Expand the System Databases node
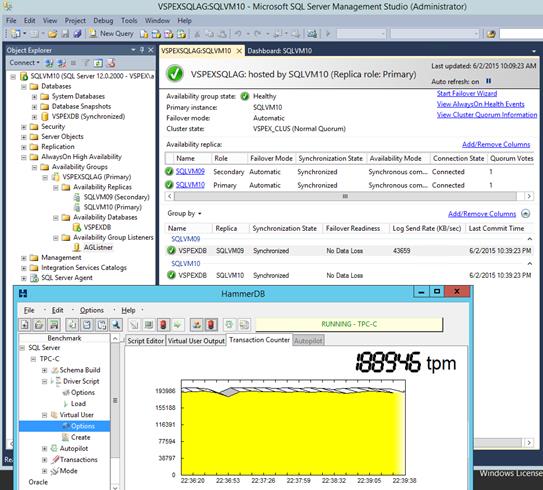543x490 pixels. point(34,97)
